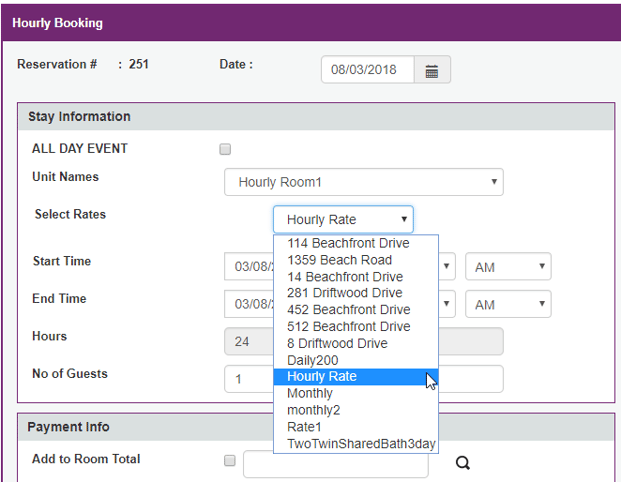621x482 pixels.
Task: Select TwoTwinSharedBath3day rate option
Action: pos(355,444)
